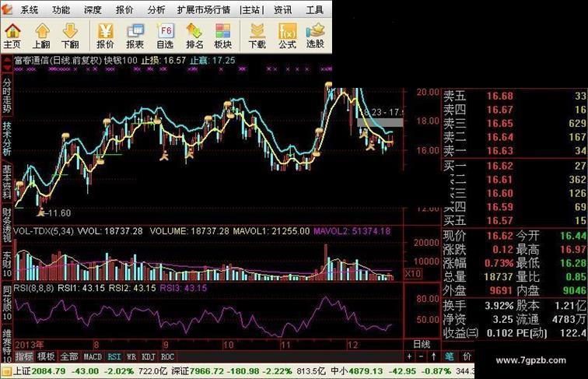Image resolution: width=588 pixels, height=379 pixels.
Task: Select the RSI indicator tab
Action: pos(114,356)
